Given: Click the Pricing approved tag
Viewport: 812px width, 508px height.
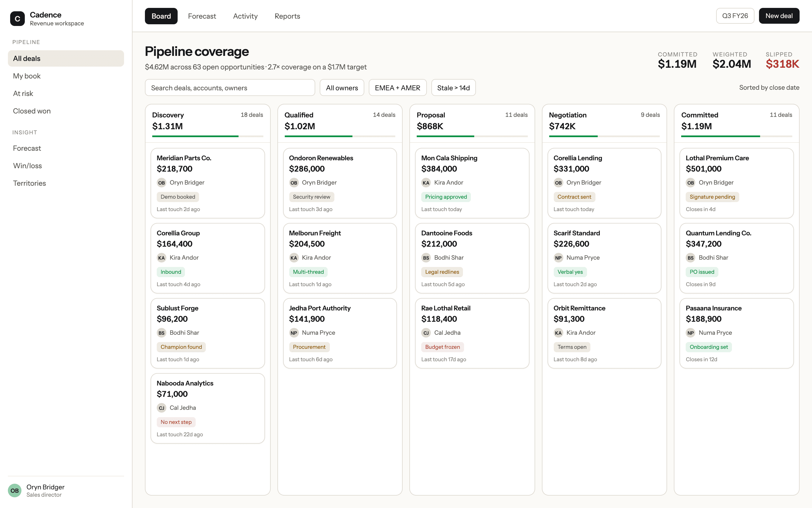Looking at the screenshot, I should pyautogui.click(x=446, y=197).
